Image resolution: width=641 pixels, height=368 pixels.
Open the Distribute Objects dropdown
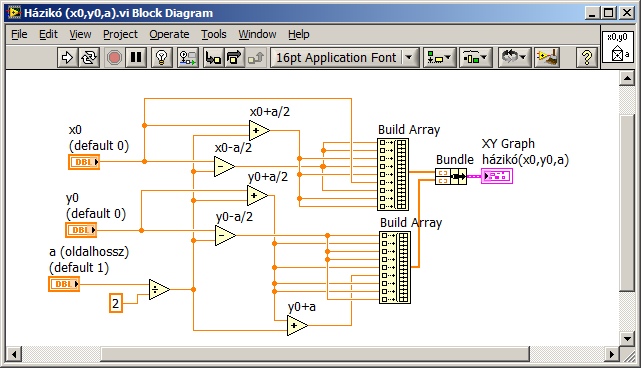point(475,58)
